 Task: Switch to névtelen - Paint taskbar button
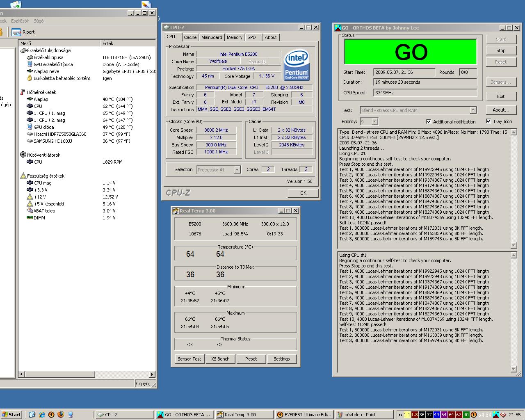coord(364,415)
